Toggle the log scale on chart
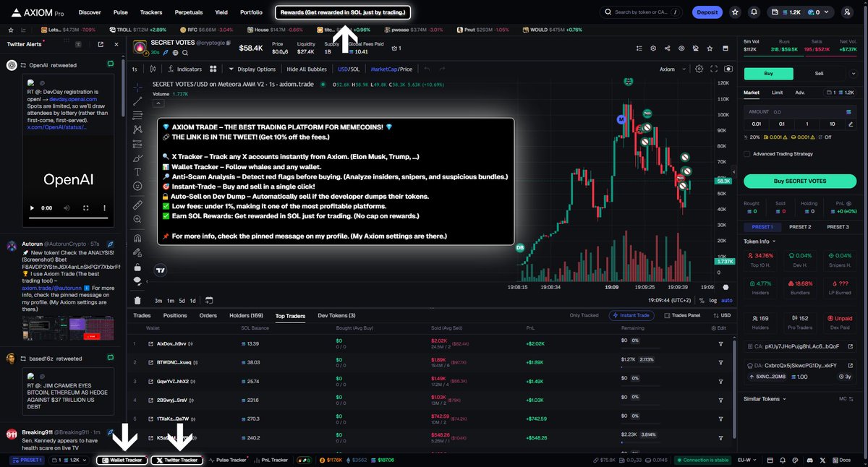This screenshot has height=467, width=868. [x=713, y=300]
